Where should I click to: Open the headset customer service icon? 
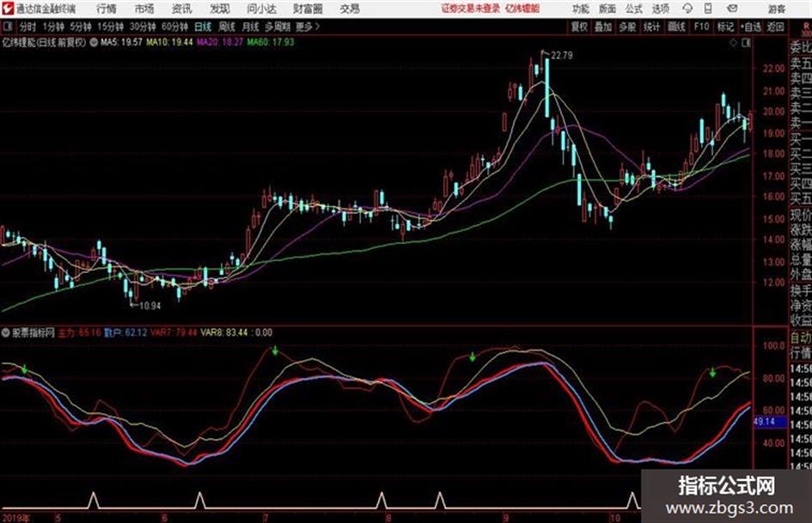(687, 9)
